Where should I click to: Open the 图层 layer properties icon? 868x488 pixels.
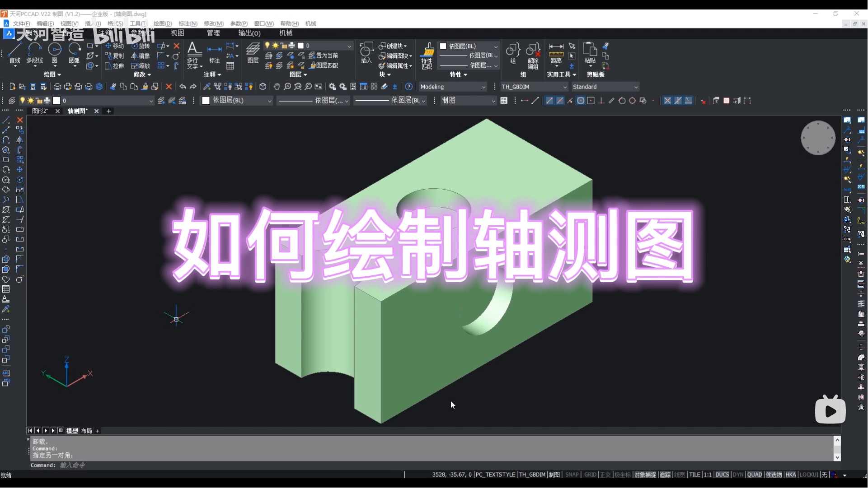point(253,53)
